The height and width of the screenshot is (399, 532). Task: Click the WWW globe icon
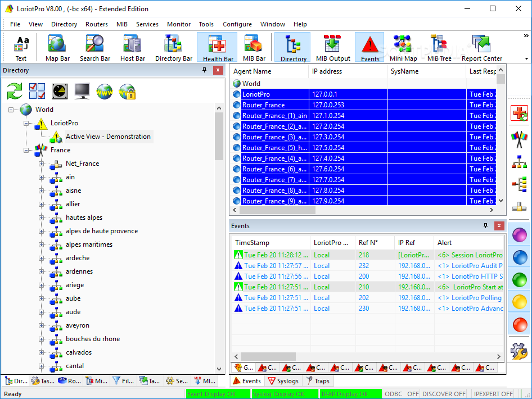(105, 91)
